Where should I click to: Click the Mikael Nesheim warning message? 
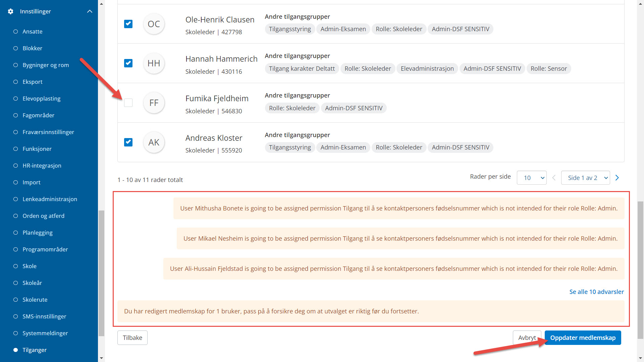click(400, 238)
